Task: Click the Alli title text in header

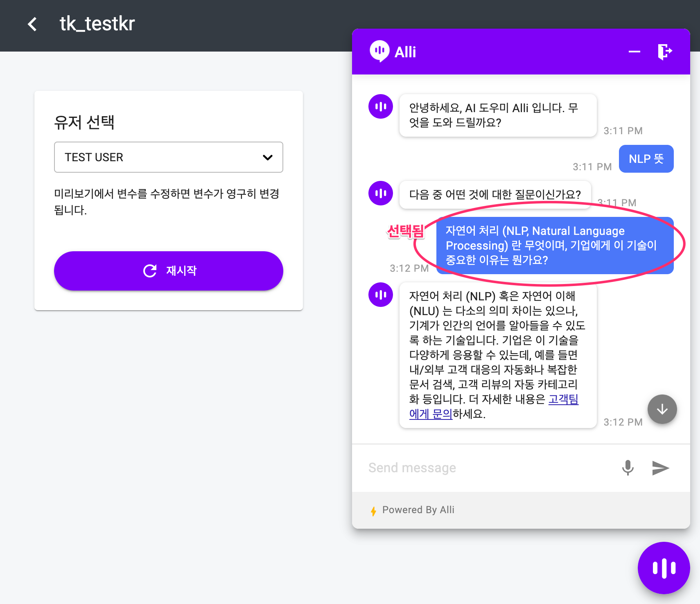Action: tap(405, 52)
